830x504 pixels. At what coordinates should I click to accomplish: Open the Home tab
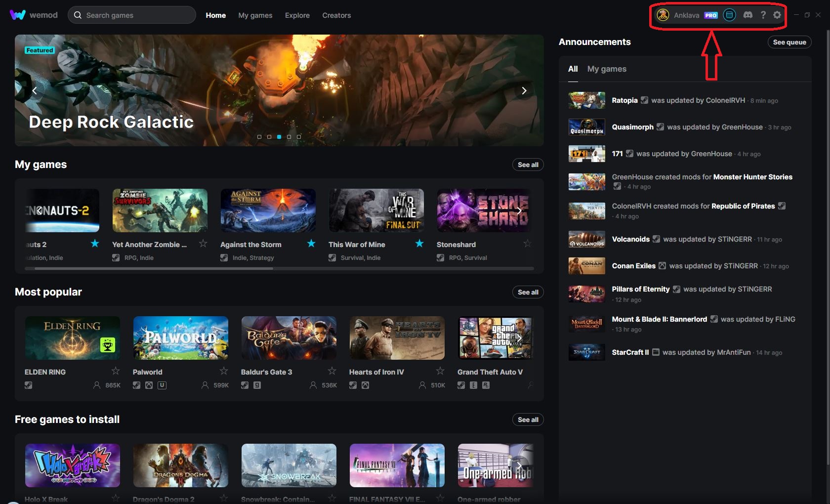click(x=216, y=15)
